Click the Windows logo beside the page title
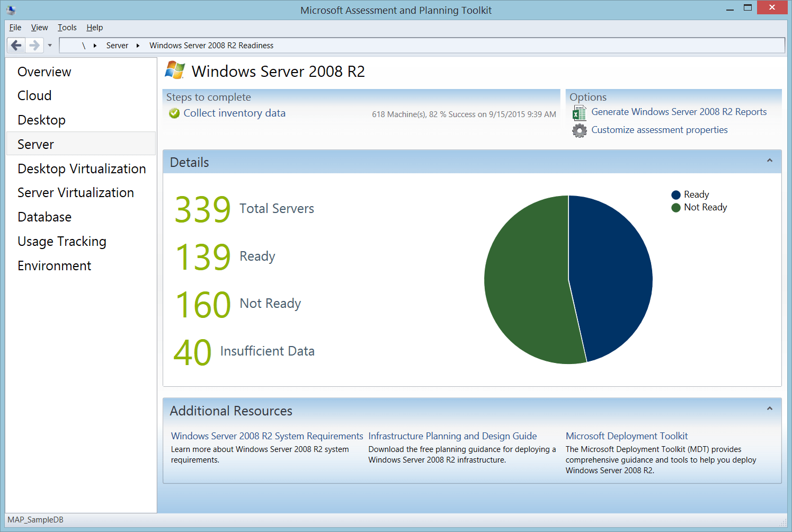Viewport: 792px width, 532px height. point(175,70)
